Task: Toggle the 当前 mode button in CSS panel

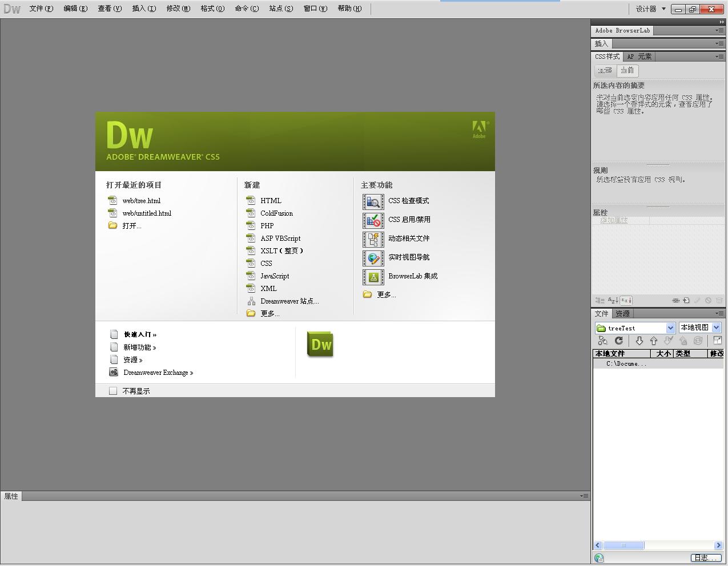Action: [x=627, y=70]
